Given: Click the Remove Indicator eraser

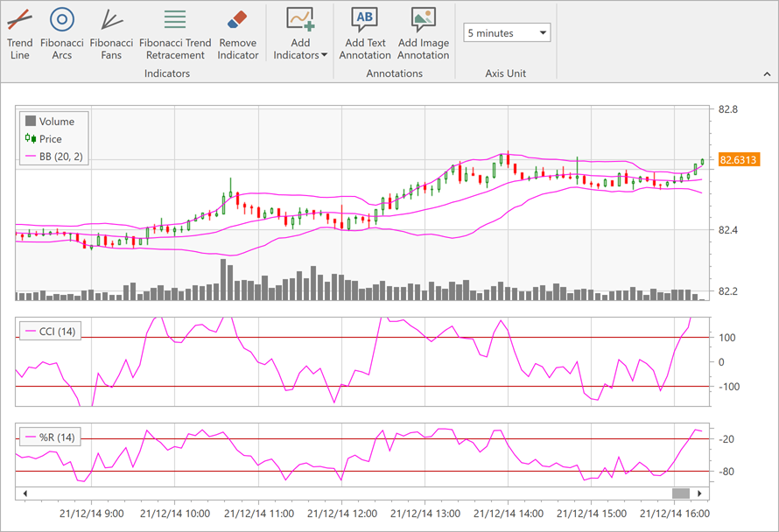Looking at the screenshot, I should (x=237, y=34).
